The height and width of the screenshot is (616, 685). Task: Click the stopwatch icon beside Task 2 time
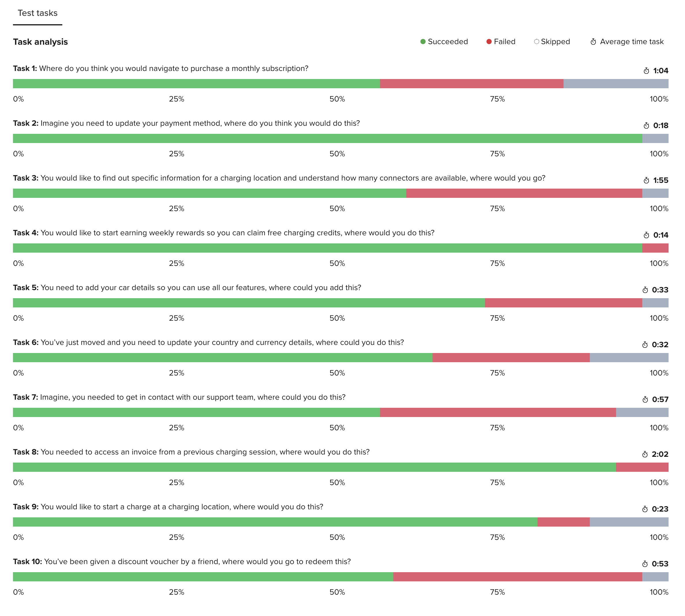pos(646,125)
